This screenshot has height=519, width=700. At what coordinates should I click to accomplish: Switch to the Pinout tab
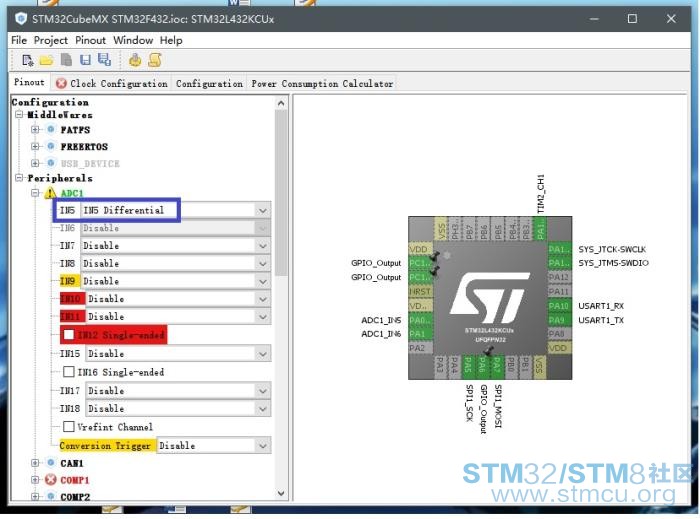[29, 82]
